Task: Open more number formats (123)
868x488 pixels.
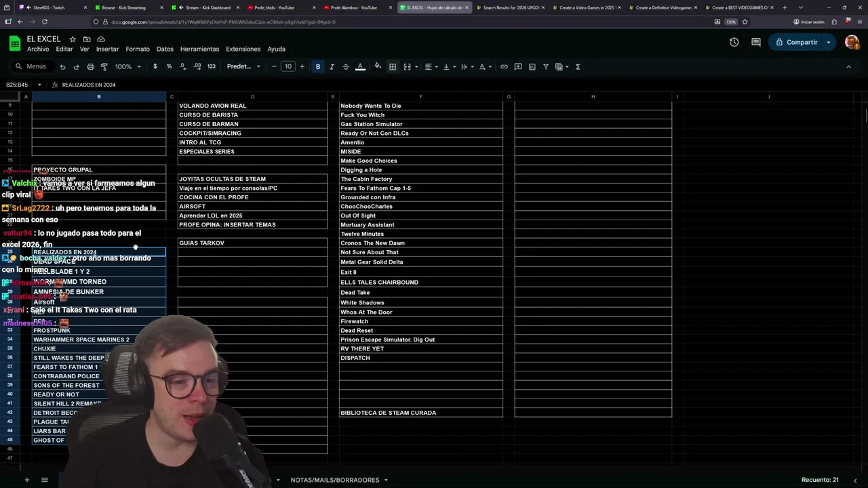Action: 212,66
